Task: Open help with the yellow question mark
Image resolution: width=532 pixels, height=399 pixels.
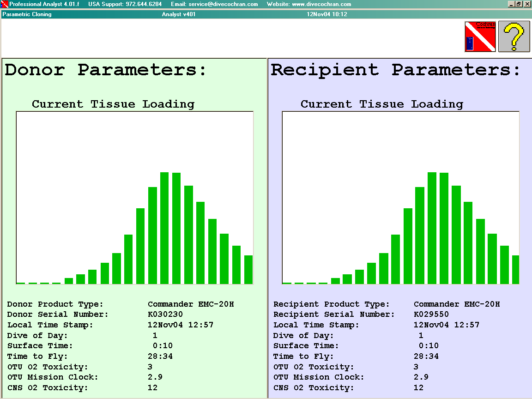Action: click(x=514, y=36)
